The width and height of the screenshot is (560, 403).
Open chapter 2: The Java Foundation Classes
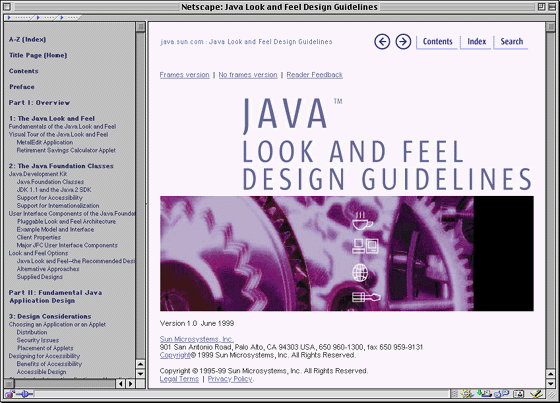pos(61,166)
